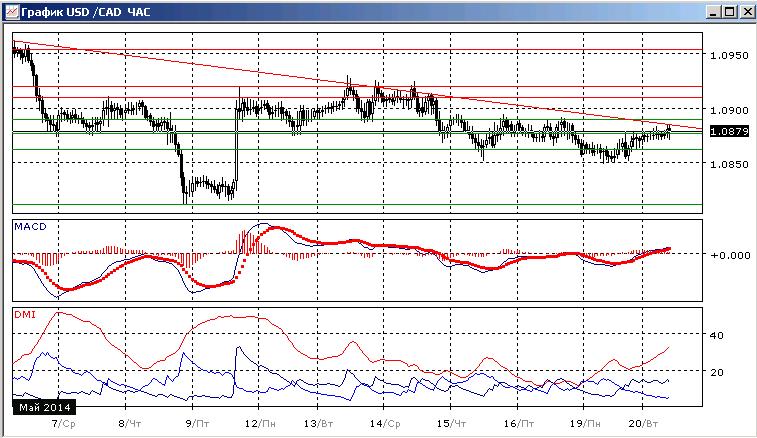Select the DMI indicator label
This screenshot has width=757, height=438.
pos(25,314)
